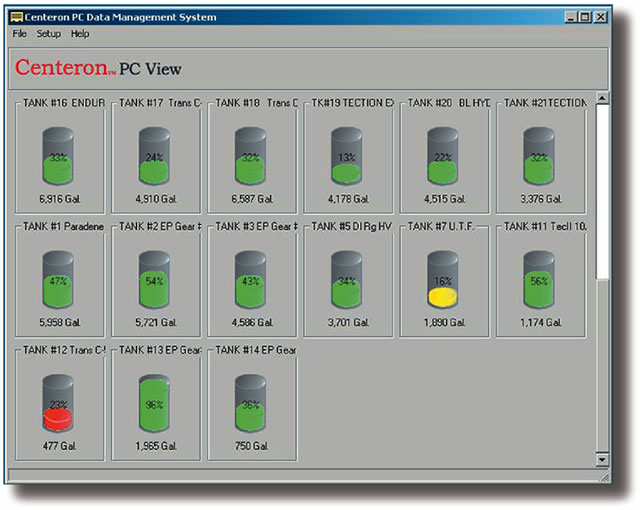Close the Centeron window
Image resolution: width=640 pixels, height=510 pixels.
pos(601,17)
